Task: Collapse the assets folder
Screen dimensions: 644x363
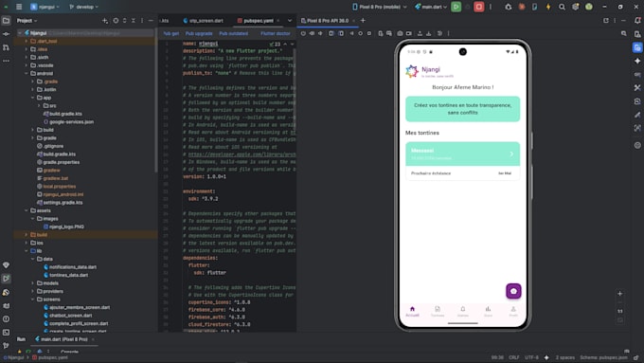Action: point(27,210)
